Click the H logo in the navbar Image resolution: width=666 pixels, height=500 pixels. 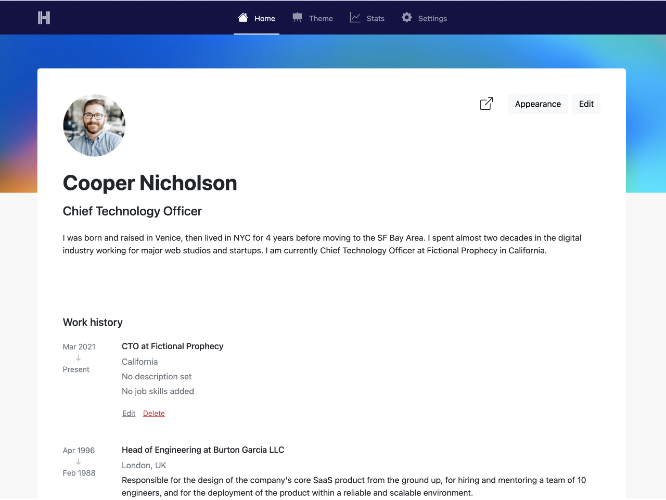pyautogui.click(x=44, y=18)
